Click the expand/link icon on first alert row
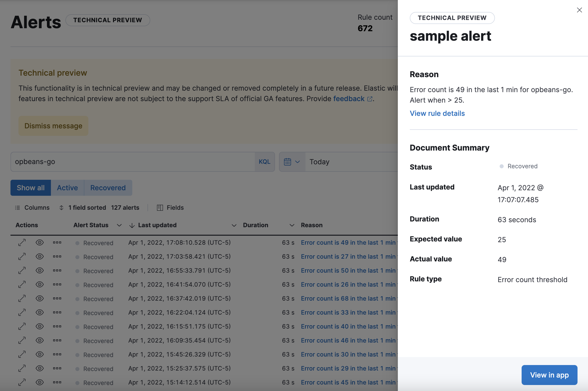The width and height of the screenshot is (588, 391). [22, 242]
